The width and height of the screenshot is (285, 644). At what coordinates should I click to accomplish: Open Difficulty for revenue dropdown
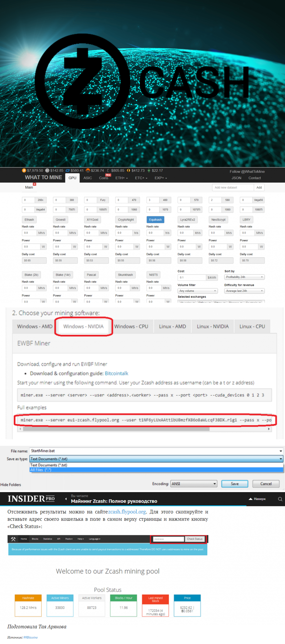pos(244,291)
